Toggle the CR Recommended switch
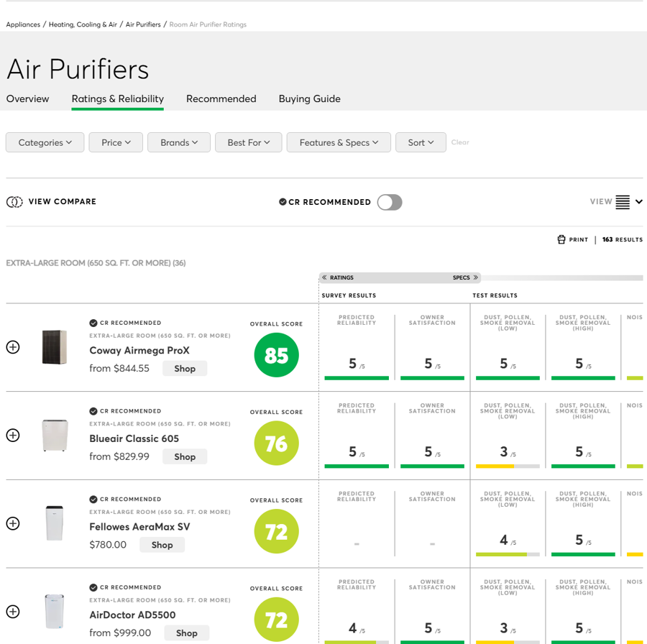647x644 pixels. pos(390,202)
